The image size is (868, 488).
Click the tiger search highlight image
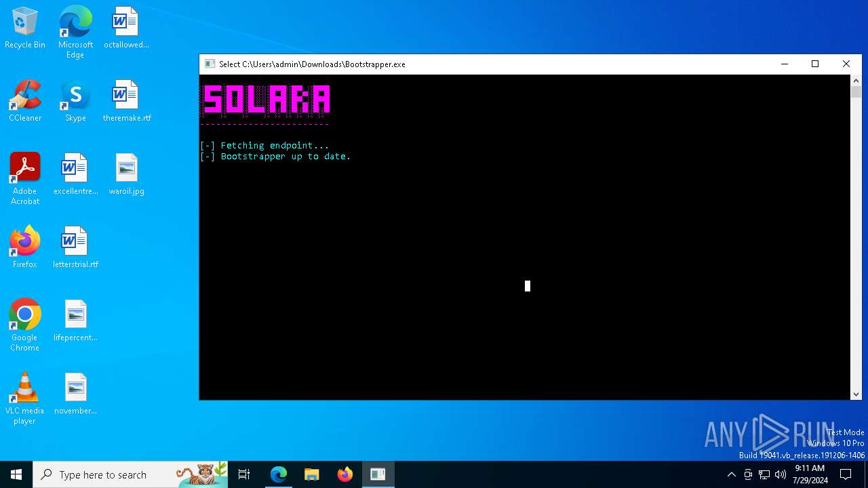(202, 474)
